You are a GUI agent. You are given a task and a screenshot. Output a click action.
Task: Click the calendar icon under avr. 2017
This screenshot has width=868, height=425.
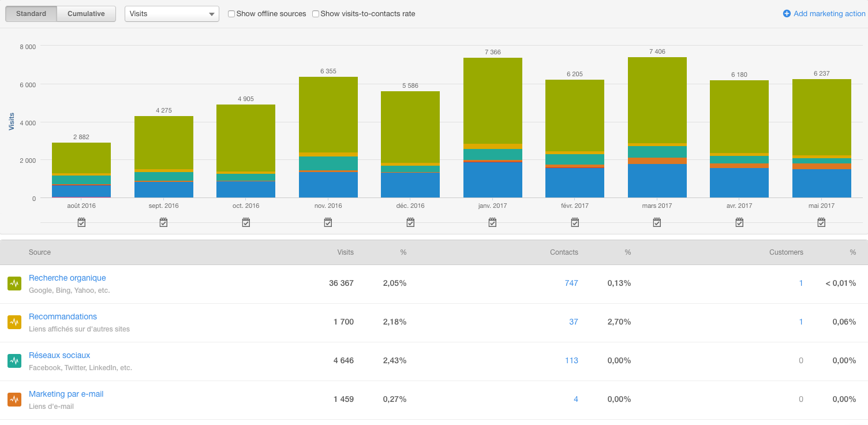point(739,222)
